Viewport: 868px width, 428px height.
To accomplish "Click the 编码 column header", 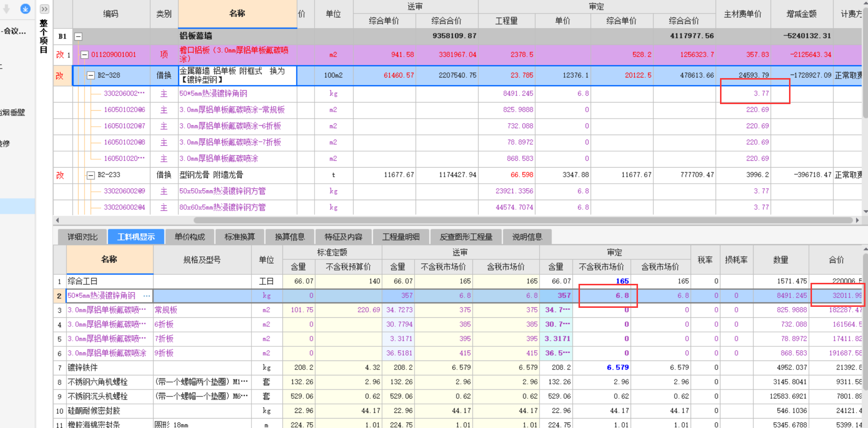I will [111, 14].
